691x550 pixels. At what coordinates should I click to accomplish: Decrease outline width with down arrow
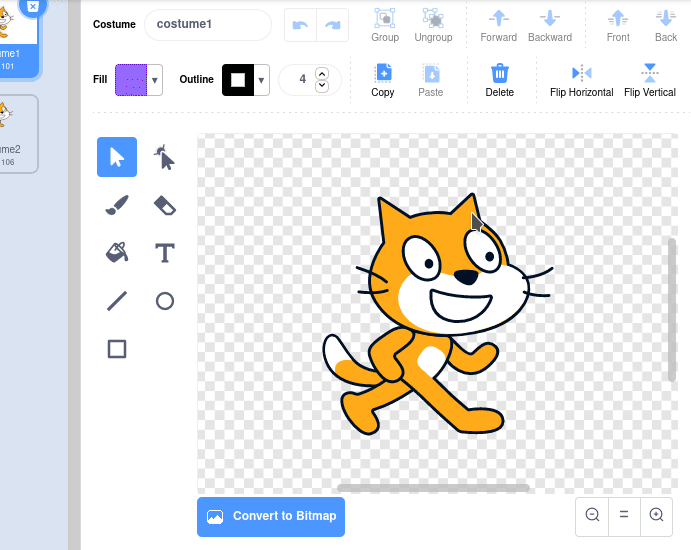(322, 85)
